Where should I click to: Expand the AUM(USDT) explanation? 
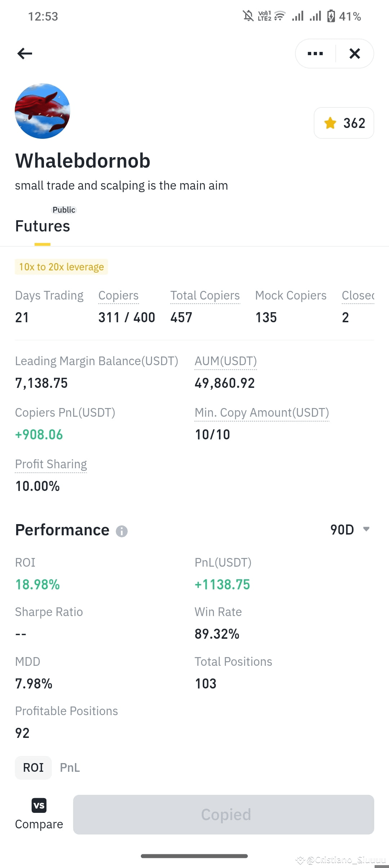(225, 361)
